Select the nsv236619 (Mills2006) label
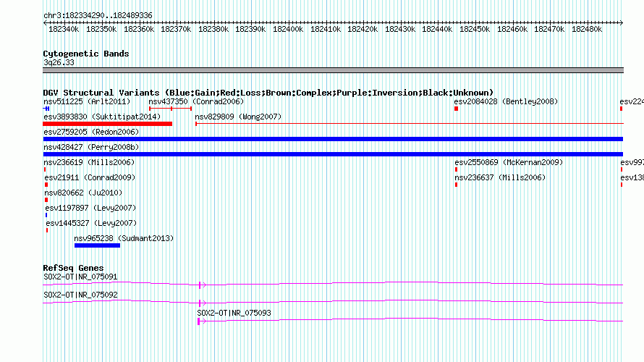The height and width of the screenshot is (362, 644). pos(89,162)
